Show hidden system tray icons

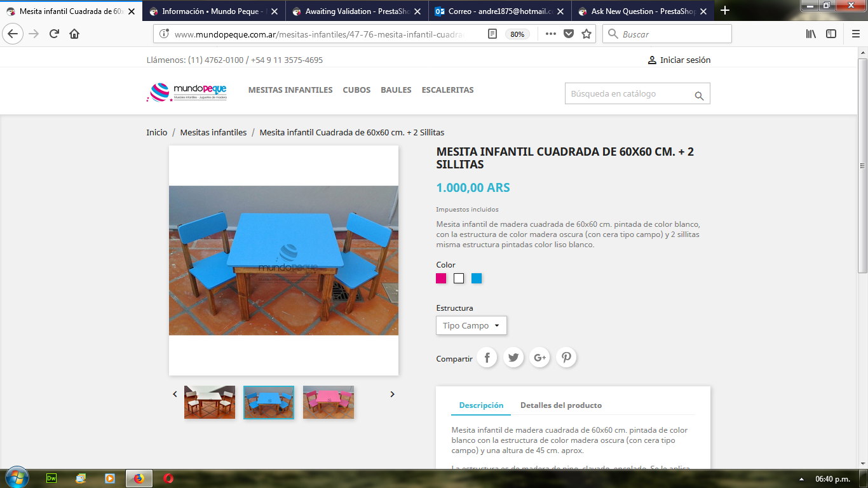click(x=801, y=479)
